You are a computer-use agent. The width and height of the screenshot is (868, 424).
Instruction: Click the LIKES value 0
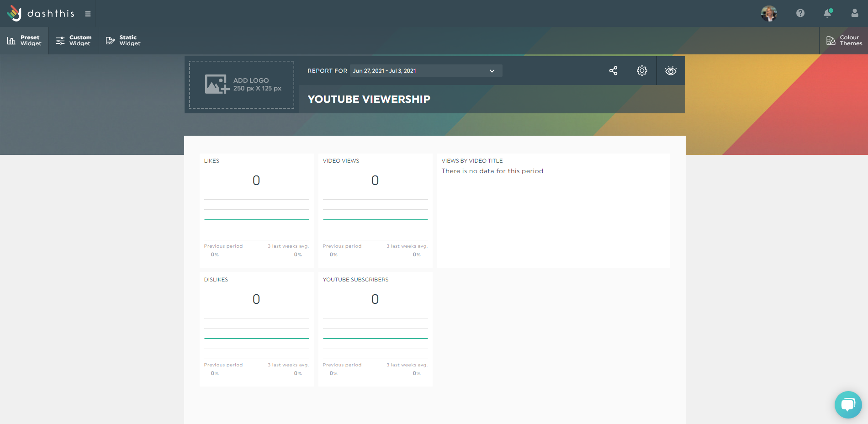click(x=256, y=180)
